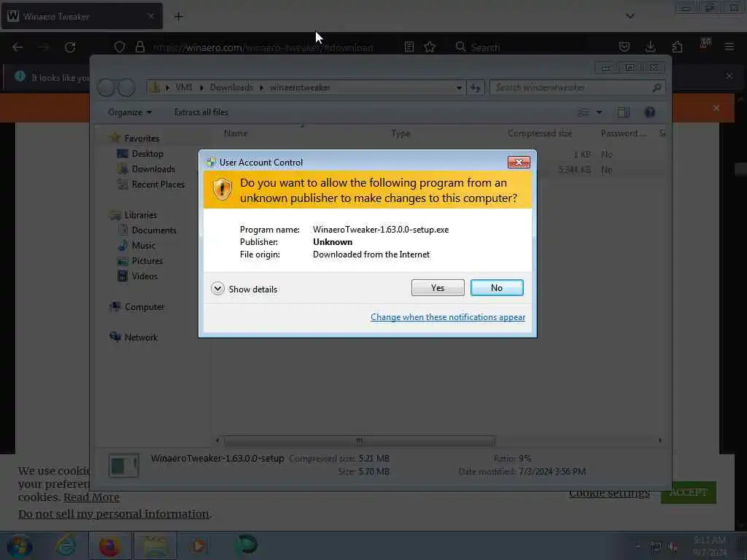The height and width of the screenshot is (560, 747).
Task: View site security padlock info
Action: tap(139, 47)
